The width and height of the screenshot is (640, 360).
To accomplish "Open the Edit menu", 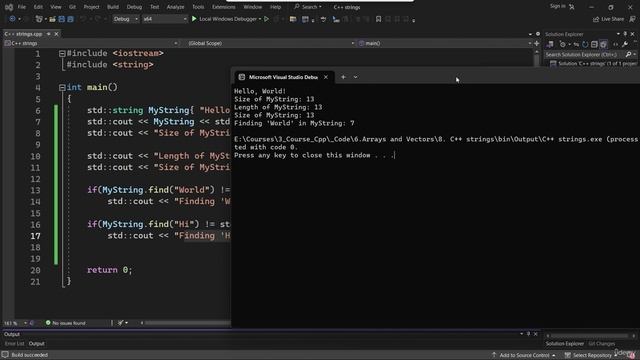I will (x=38, y=7).
